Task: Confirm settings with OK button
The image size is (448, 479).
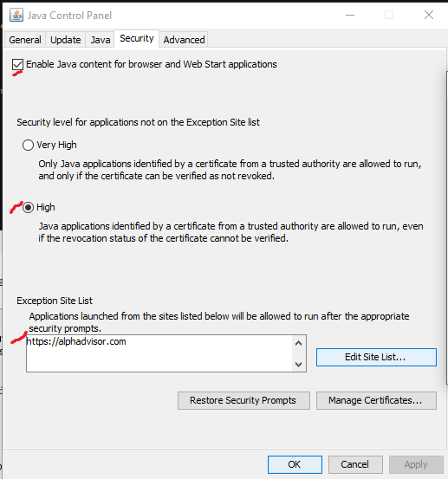Action: (x=295, y=464)
